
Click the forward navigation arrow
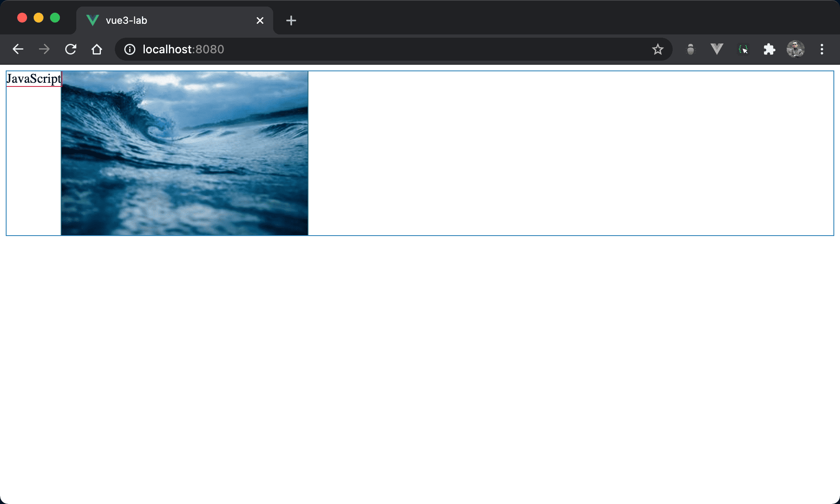(x=44, y=50)
